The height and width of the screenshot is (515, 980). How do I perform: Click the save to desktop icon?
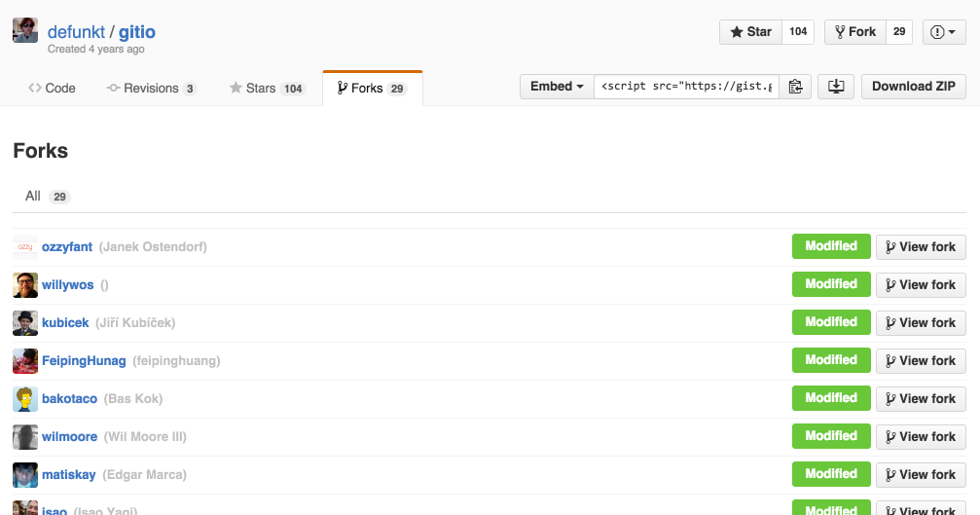click(835, 87)
